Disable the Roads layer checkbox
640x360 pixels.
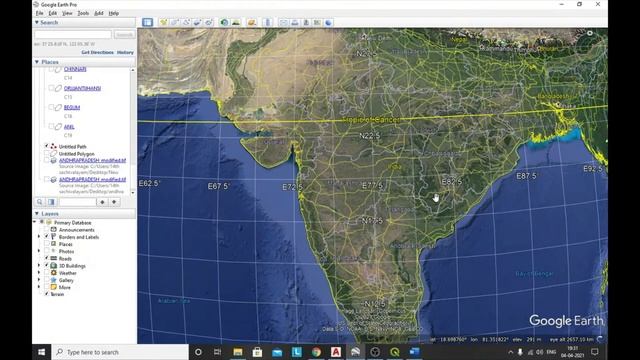point(47,258)
